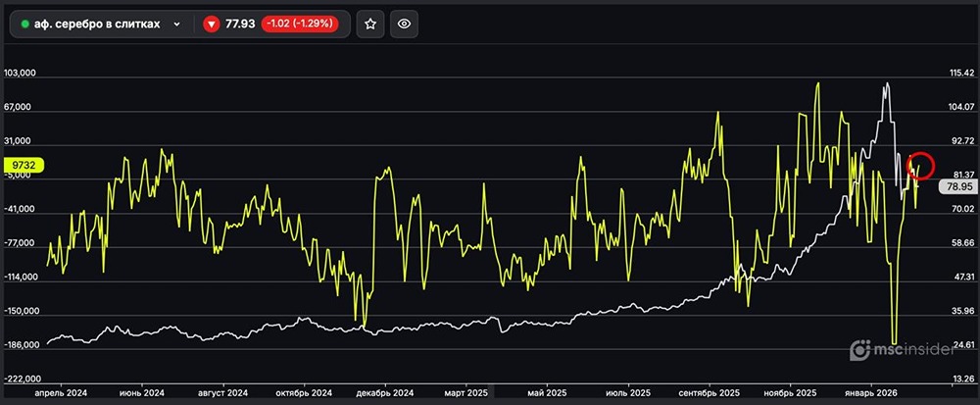
Task: Click the сентябрь 2025 time axis label
Action: 709,393
